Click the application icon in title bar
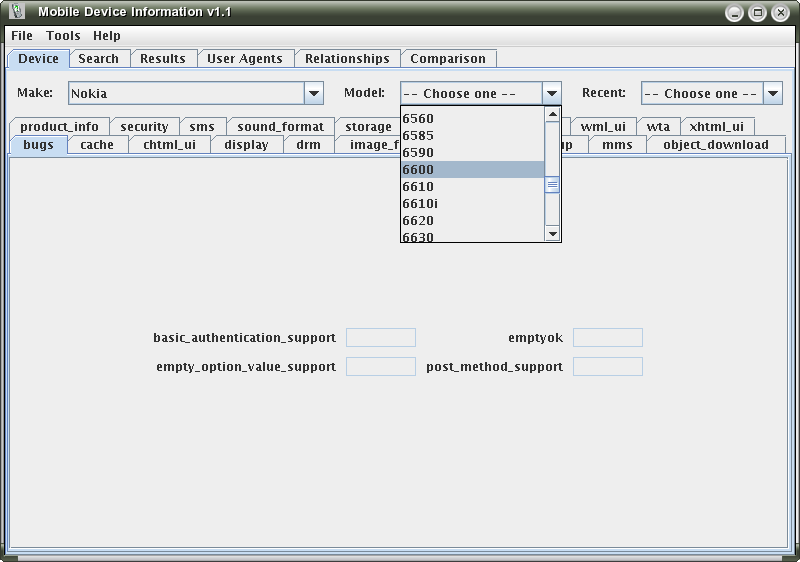This screenshot has height=562, width=800. pos(17,12)
